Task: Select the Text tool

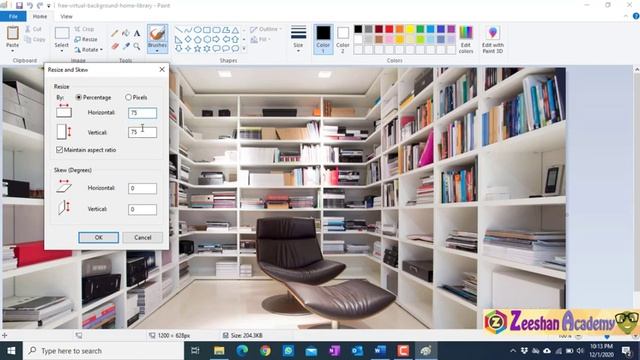Action: pos(137,33)
